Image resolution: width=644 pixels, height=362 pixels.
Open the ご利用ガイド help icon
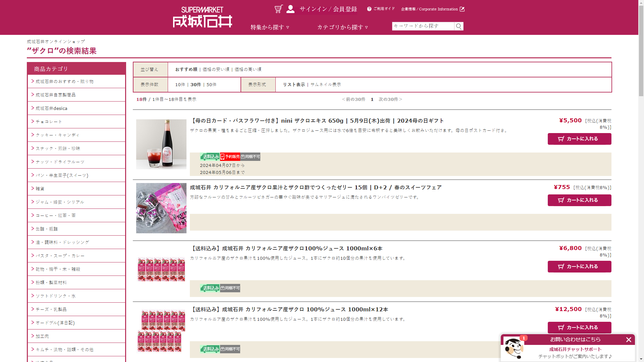pyautogui.click(x=369, y=9)
